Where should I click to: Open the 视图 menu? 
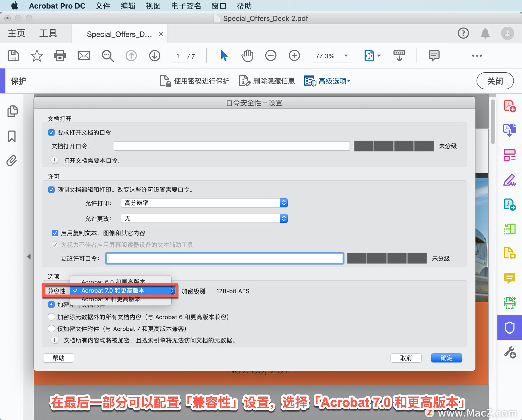click(x=153, y=6)
